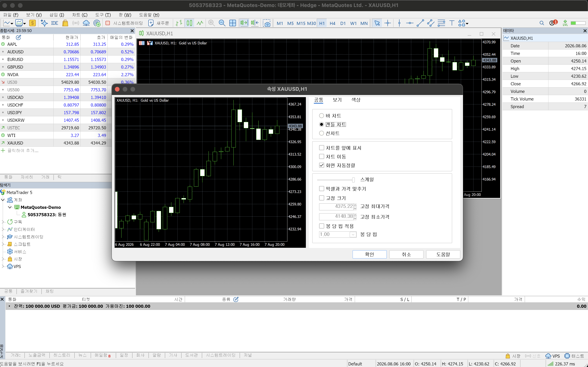Switch chart to bar chart mode
The width and height of the screenshot is (588, 367).
(179, 23)
